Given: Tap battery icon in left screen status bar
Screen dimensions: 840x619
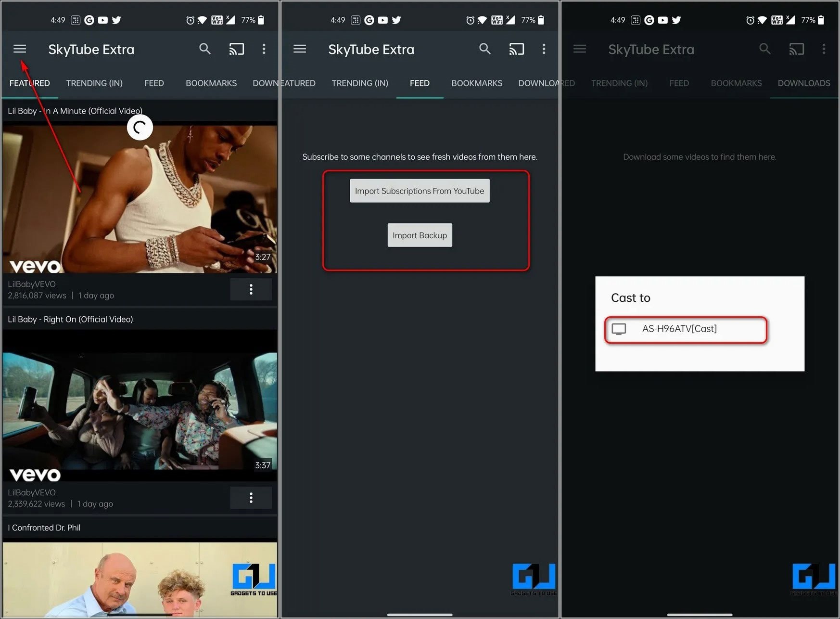Looking at the screenshot, I should (261, 20).
